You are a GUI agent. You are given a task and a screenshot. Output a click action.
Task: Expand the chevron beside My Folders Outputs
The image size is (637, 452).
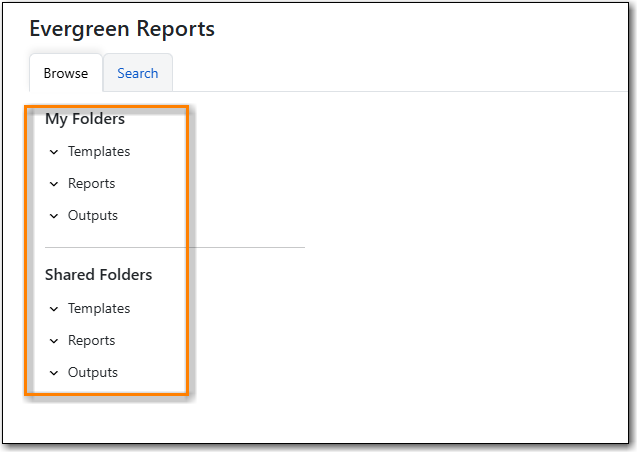[x=54, y=216]
